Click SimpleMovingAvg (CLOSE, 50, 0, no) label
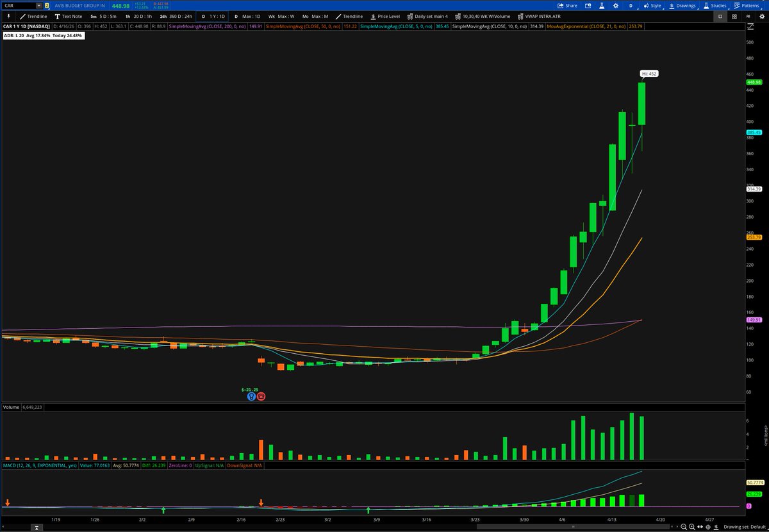 [x=302, y=26]
